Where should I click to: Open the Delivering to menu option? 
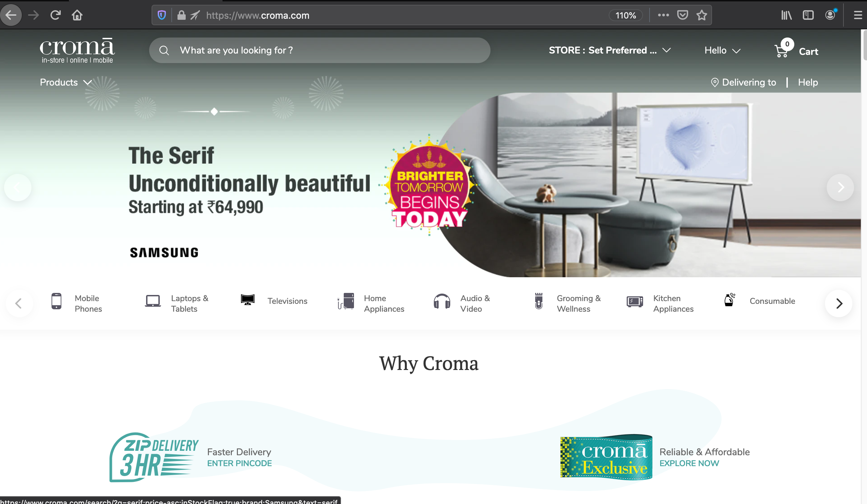pyautogui.click(x=743, y=83)
